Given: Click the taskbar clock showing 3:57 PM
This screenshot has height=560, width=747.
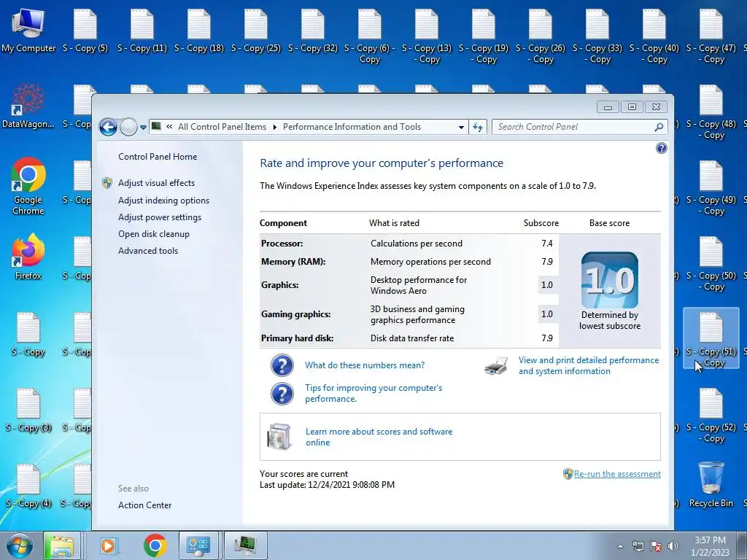Looking at the screenshot, I should (710, 546).
